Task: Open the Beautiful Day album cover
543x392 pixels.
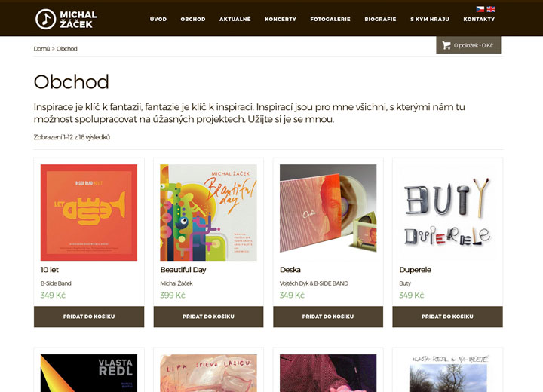Action: (208, 213)
